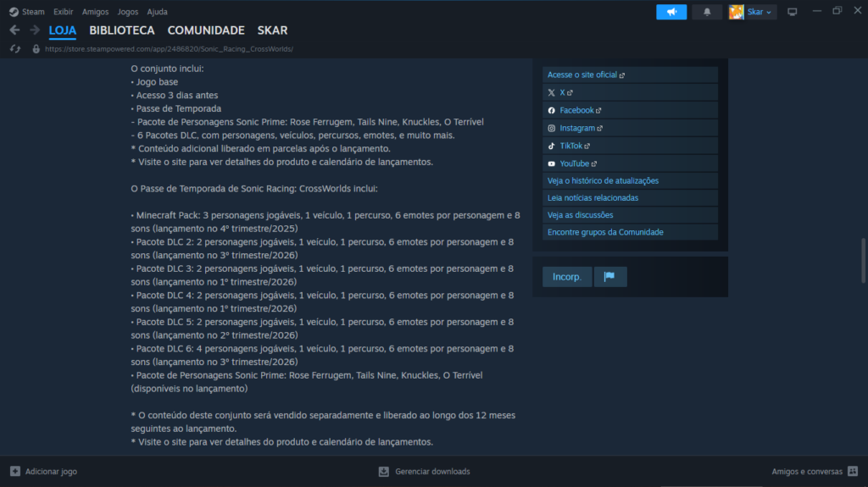868x487 pixels.
Task: Click the Add game plus icon
Action: 15,471
